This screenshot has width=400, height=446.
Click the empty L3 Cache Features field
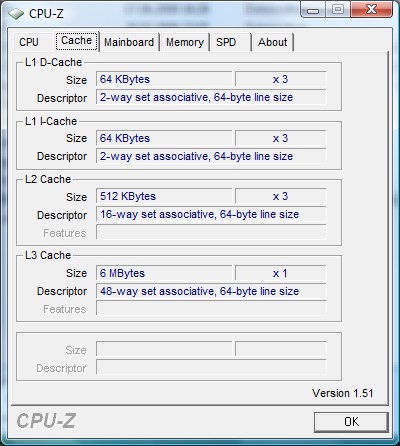[211, 309]
